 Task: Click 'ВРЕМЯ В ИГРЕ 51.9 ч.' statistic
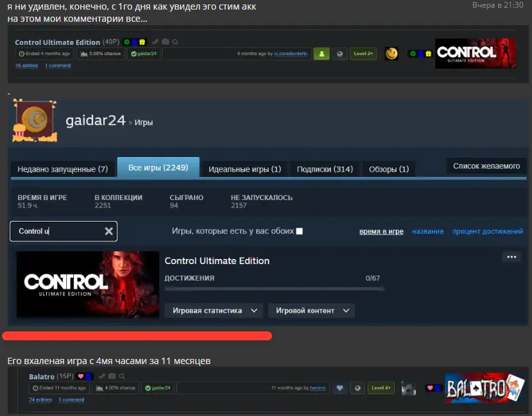point(42,201)
